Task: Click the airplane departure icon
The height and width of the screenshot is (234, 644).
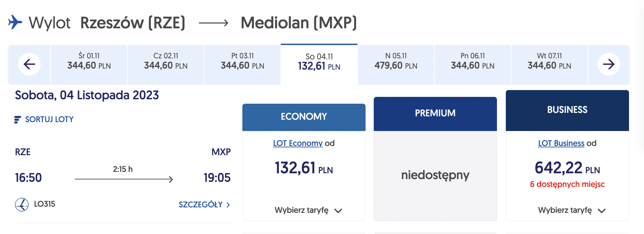Action: (15, 22)
